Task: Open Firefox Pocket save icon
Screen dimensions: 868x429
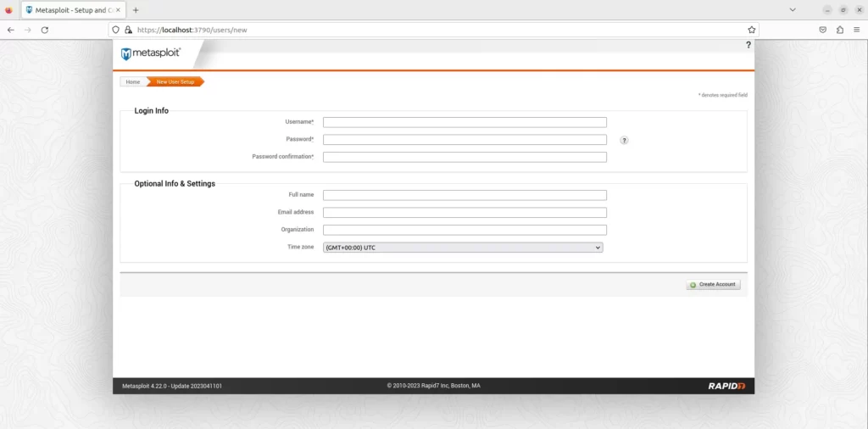Action: click(x=822, y=30)
